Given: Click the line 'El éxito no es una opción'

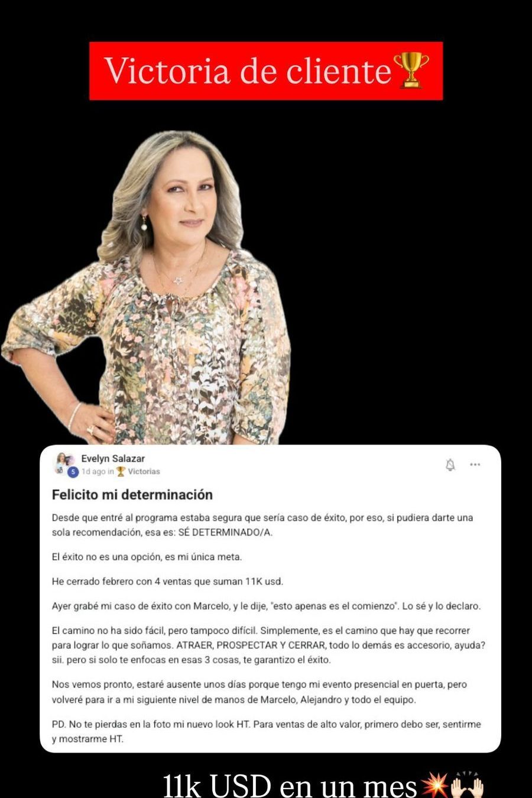Looking at the screenshot, I should (x=147, y=557).
